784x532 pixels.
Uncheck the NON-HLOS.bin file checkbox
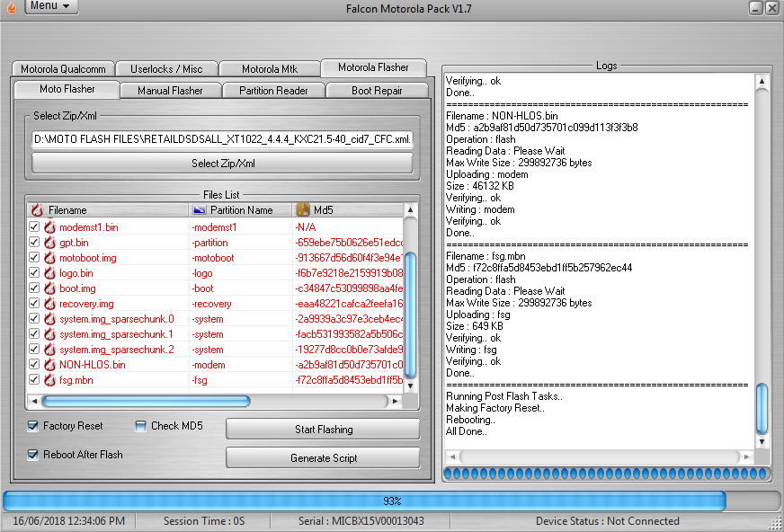tap(34, 364)
